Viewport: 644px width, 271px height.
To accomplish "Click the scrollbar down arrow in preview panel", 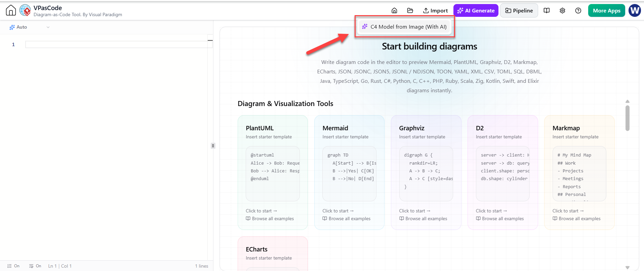I will (627, 268).
